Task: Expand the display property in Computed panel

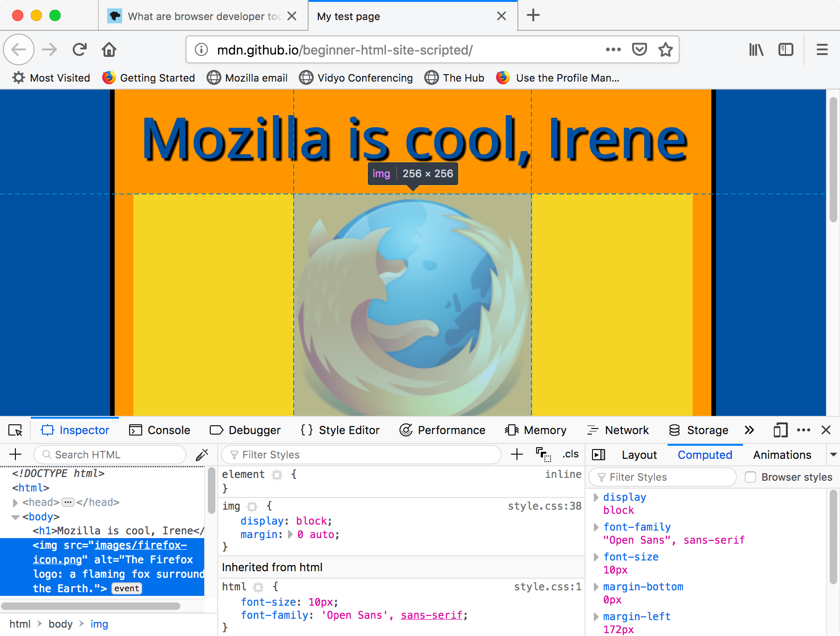Action: 597,497
